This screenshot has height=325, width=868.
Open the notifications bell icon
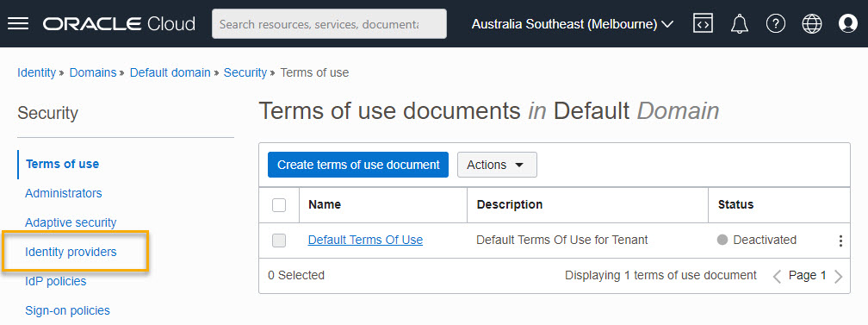pyautogui.click(x=740, y=24)
